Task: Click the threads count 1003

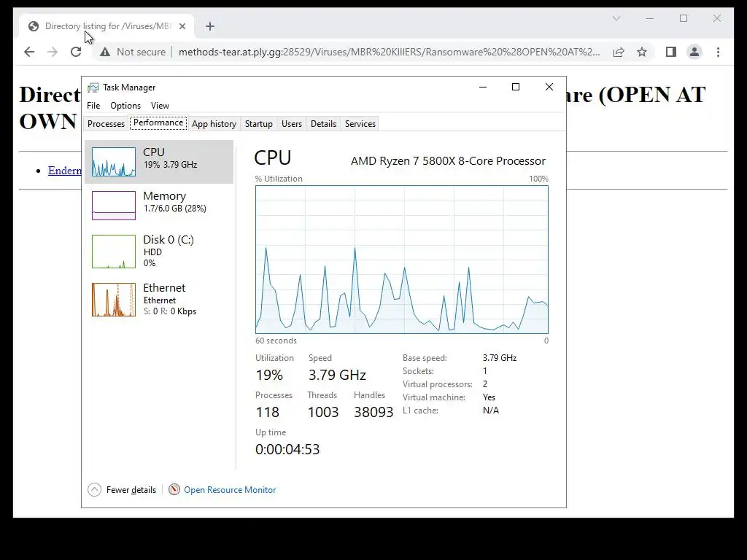Action: (x=323, y=413)
